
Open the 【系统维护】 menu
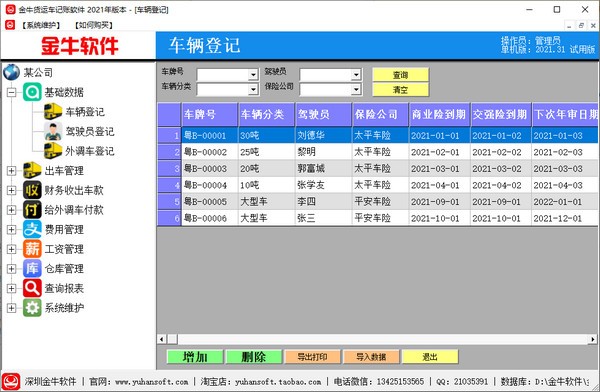41,25
